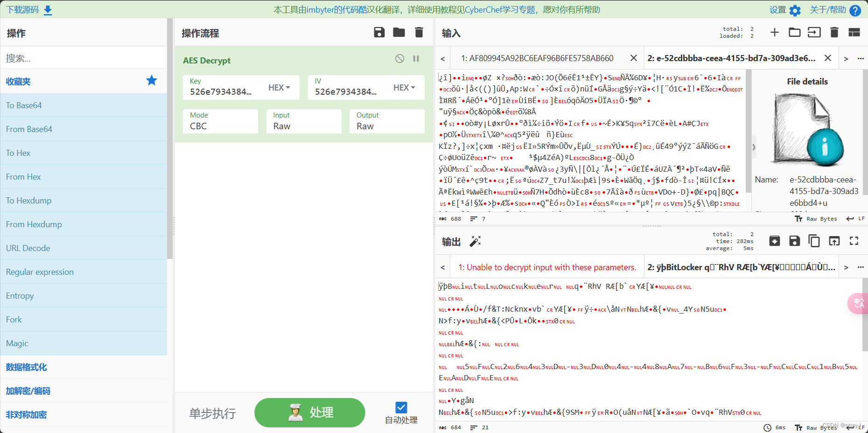Clear recipe with the trash icon
This screenshot has width=868, height=433.
coord(419,32)
